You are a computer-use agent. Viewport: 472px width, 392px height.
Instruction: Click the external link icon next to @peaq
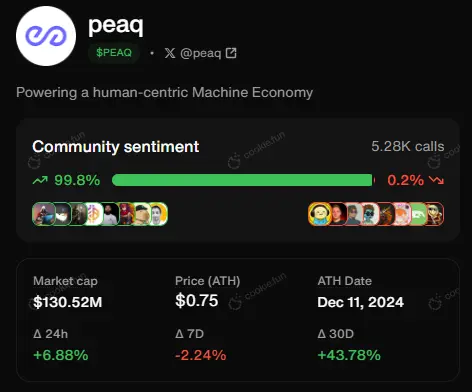click(x=231, y=53)
